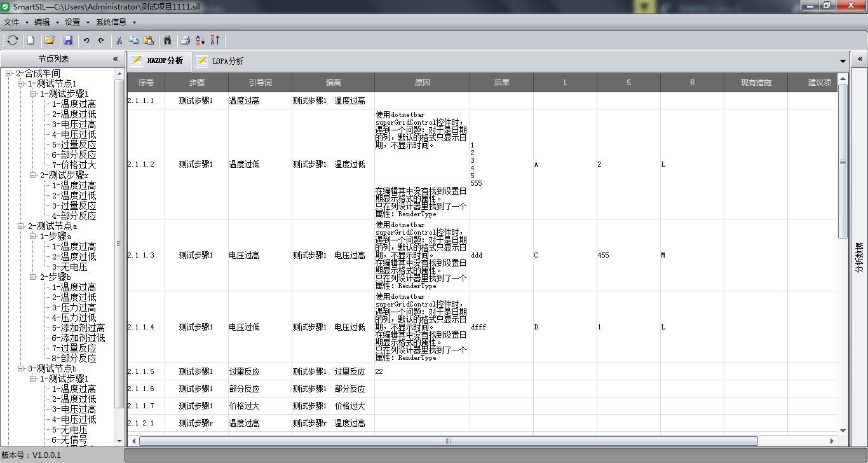The width and height of the screenshot is (868, 463).
Task: Open find using the binoculars icon
Action: point(167,40)
